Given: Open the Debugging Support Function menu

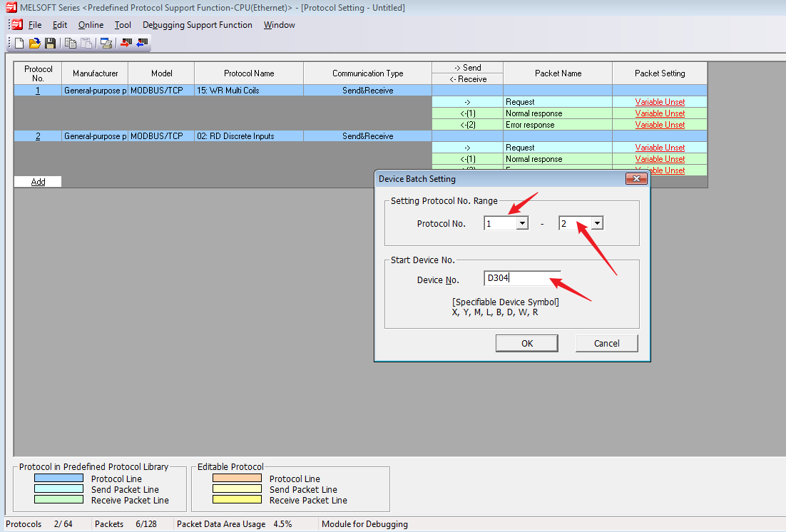Looking at the screenshot, I should click(x=197, y=25).
